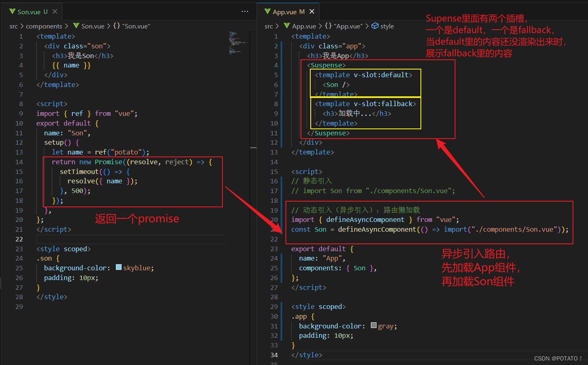The height and width of the screenshot is (365, 588).
Task: Click line number 22 in the Son.vue editor
Action: tap(19, 239)
